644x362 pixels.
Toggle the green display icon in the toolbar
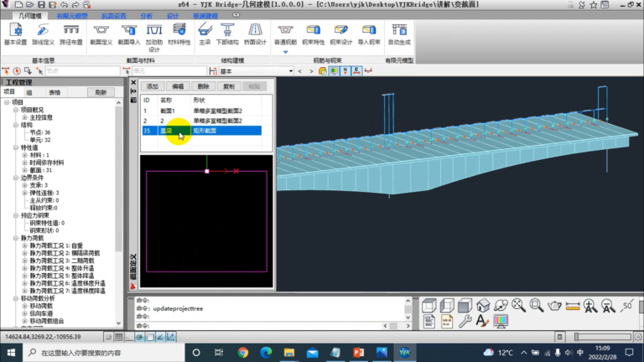tap(334, 71)
